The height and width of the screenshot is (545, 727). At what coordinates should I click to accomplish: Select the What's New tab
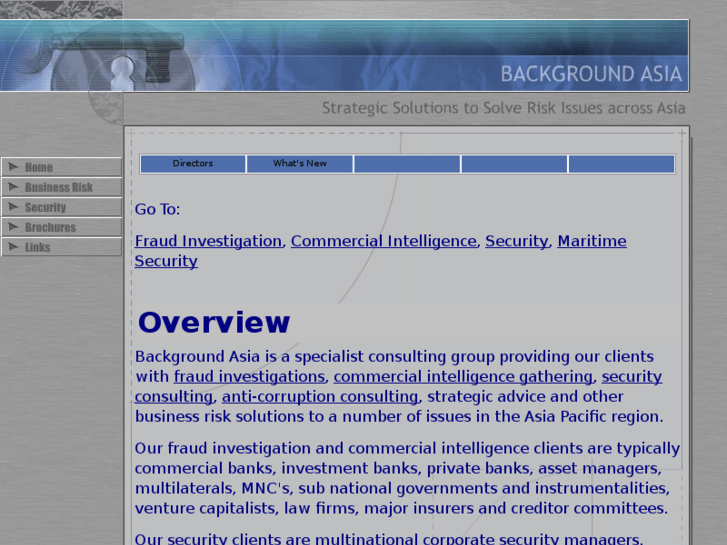300,164
